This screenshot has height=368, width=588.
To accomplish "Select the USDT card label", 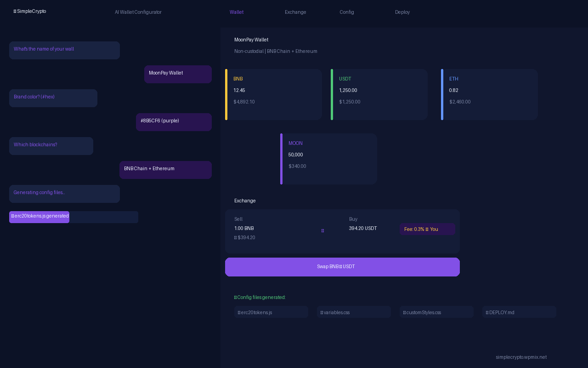I will coord(345,79).
